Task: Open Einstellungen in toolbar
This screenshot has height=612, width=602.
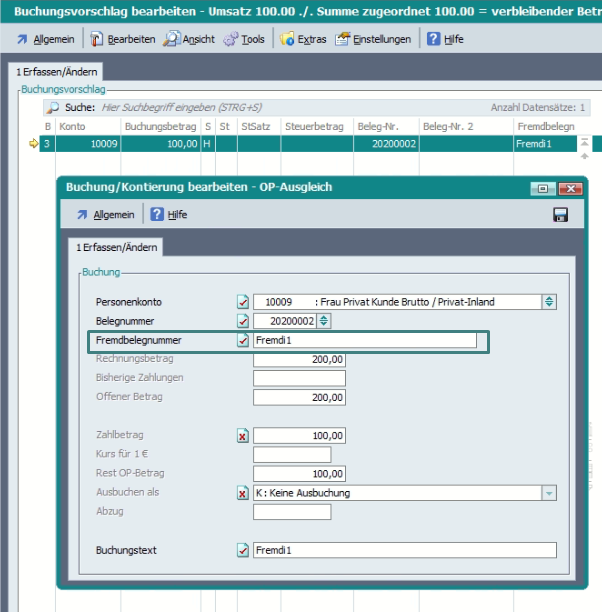Action: click(373, 39)
